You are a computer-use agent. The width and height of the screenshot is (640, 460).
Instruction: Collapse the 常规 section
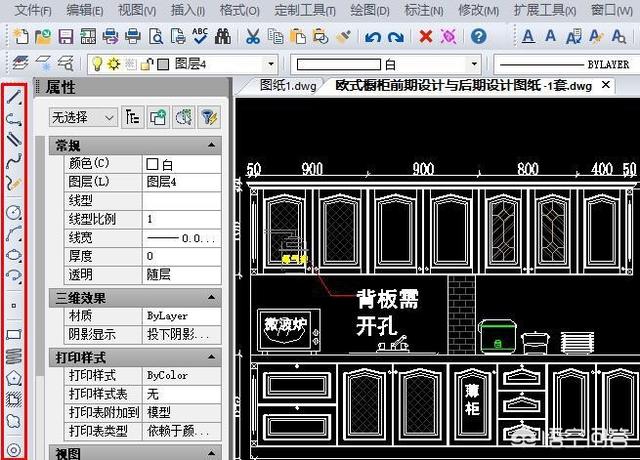pyautogui.click(x=211, y=145)
